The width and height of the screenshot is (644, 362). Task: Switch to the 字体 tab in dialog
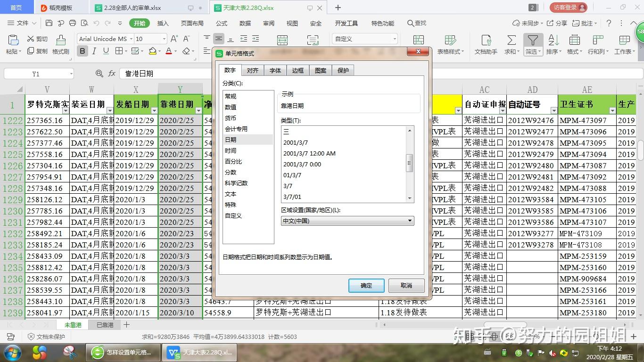click(275, 70)
